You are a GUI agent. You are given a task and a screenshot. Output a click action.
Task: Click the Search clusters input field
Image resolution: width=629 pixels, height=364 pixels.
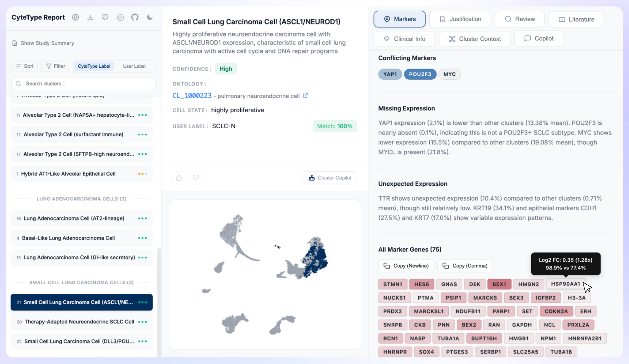pos(83,84)
